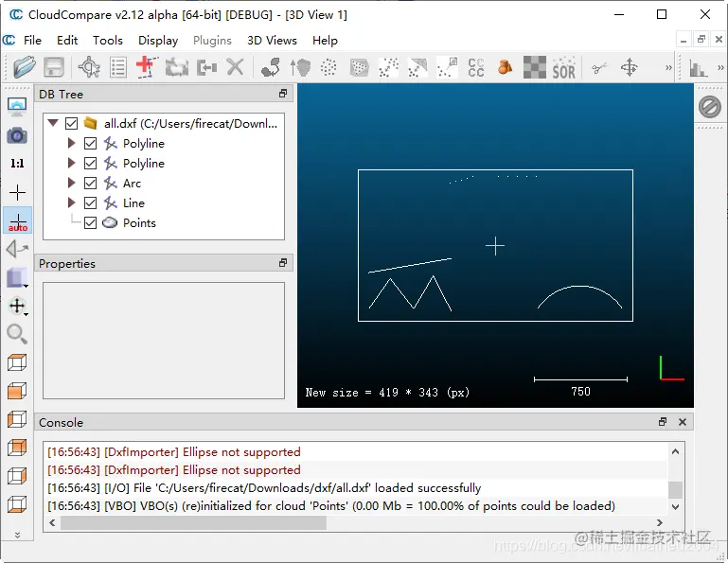Float the Properties panel
The width and height of the screenshot is (728, 563).
pyautogui.click(x=283, y=263)
